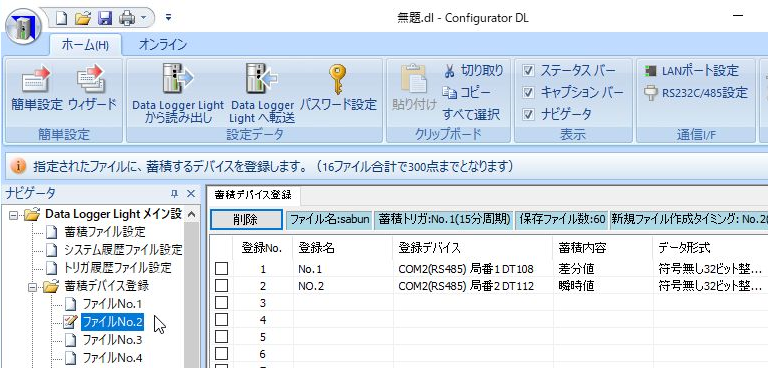The width and height of the screenshot is (768, 368).
Task: Toggle the ステータス バー checkbox
Action: [528, 71]
